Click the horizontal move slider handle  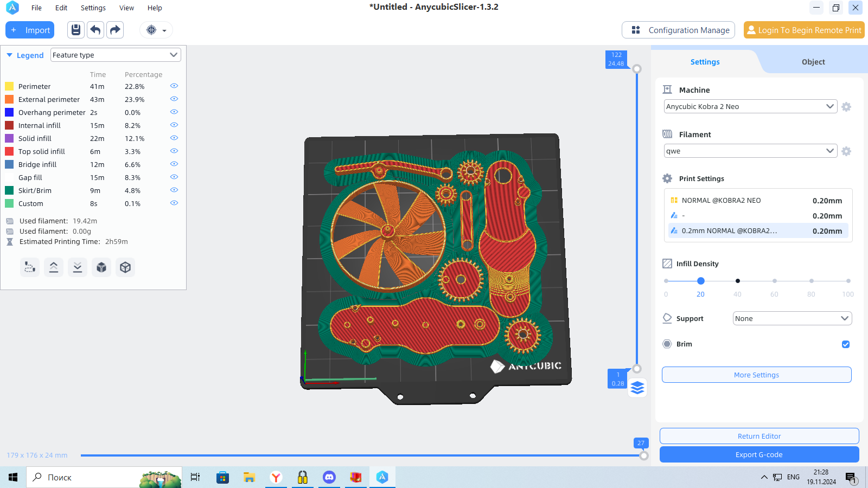pos(644,455)
